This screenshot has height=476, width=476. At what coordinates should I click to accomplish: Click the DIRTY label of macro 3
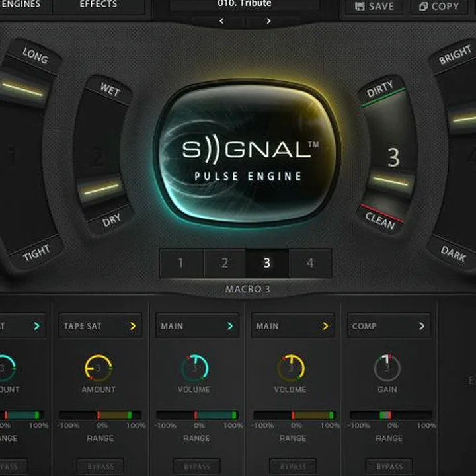[379, 89]
